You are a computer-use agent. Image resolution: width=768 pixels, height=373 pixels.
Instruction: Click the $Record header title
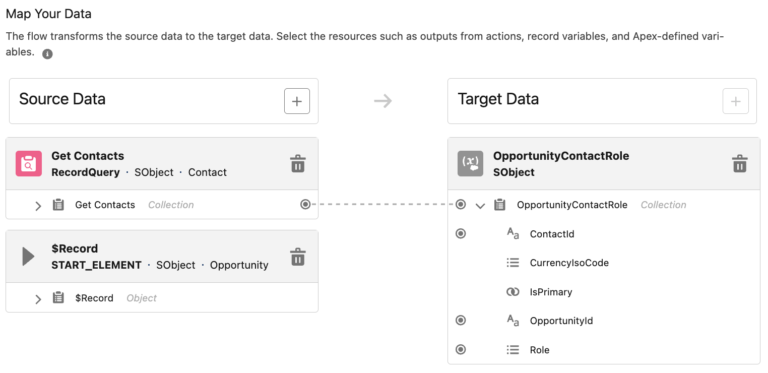pos(74,248)
